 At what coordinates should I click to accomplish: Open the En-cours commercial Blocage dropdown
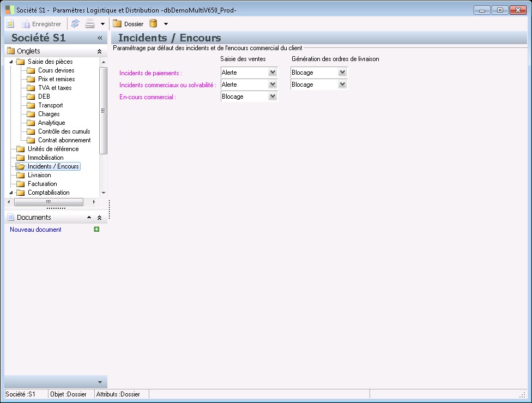click(273, 97)
